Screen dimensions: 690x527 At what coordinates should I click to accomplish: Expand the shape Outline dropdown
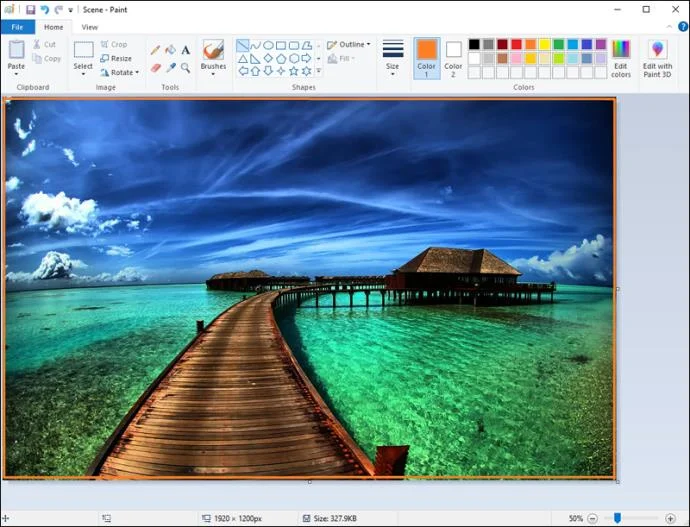click(x=349, y=45)
